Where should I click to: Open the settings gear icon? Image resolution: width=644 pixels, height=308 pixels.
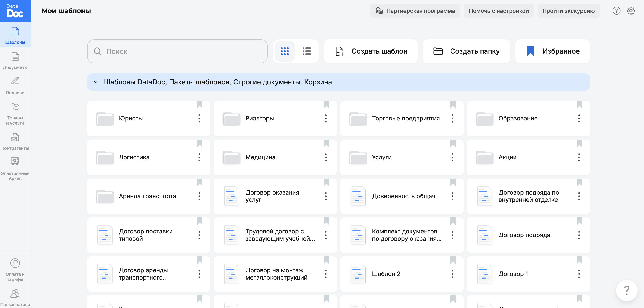tap(631, 11)
